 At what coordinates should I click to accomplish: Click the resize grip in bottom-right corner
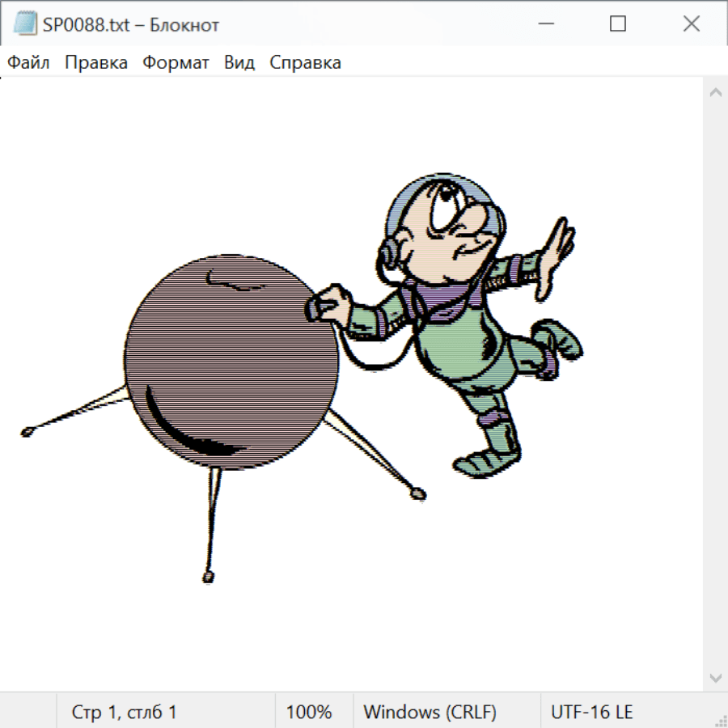(x=721, y=721)
